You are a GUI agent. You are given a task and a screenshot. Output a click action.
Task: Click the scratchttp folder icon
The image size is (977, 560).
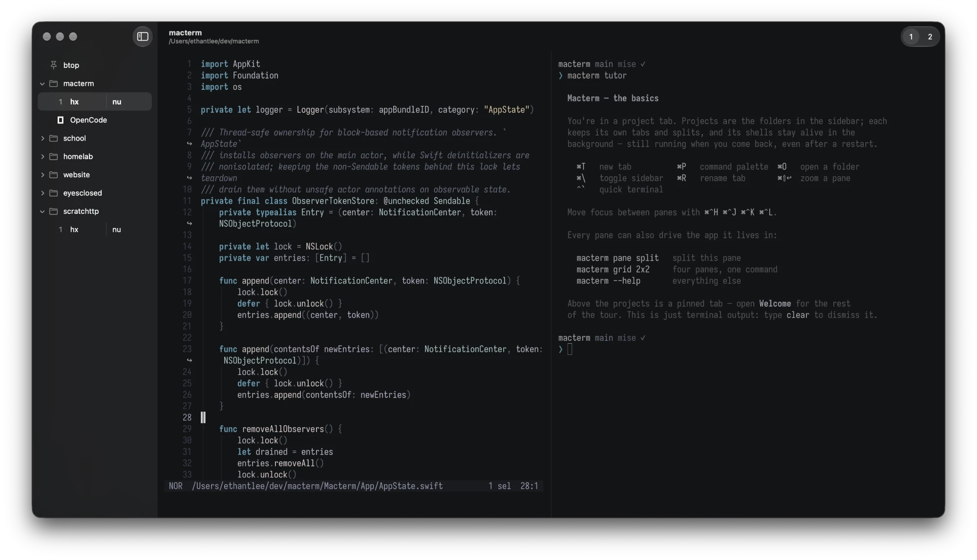click(54, 211)
